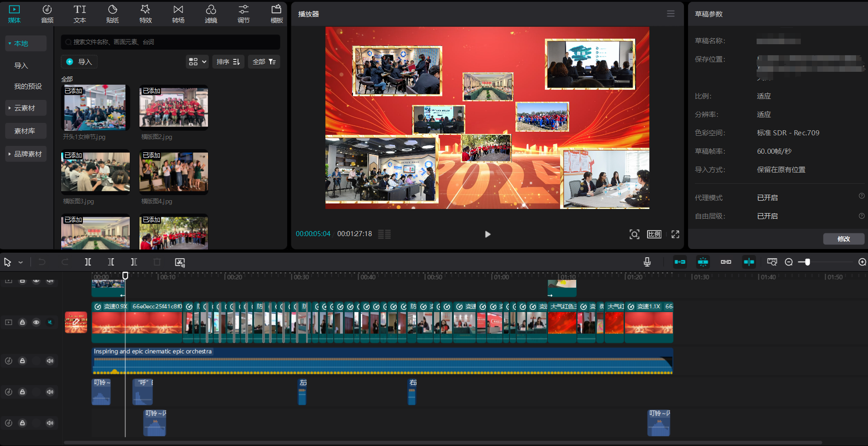Viewport: 868px width, 446px height.
Task: Open the 全部 filter dropdown
Action: point(264,62)
